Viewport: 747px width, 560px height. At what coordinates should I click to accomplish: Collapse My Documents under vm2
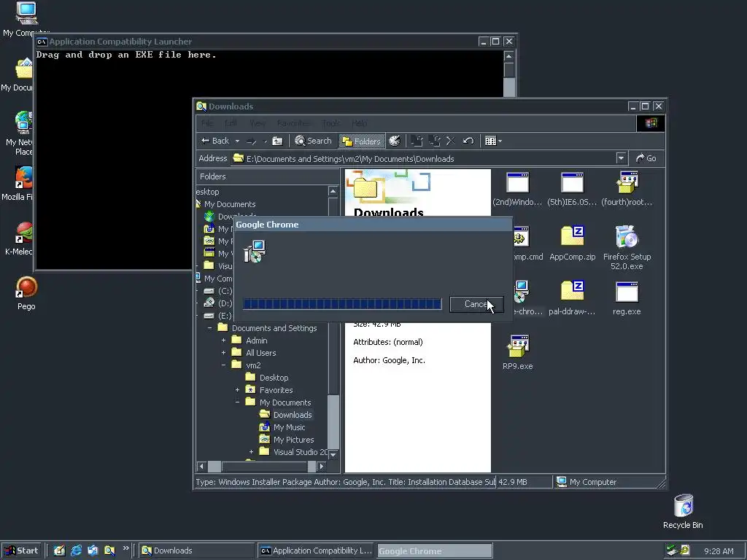[237, 402]
